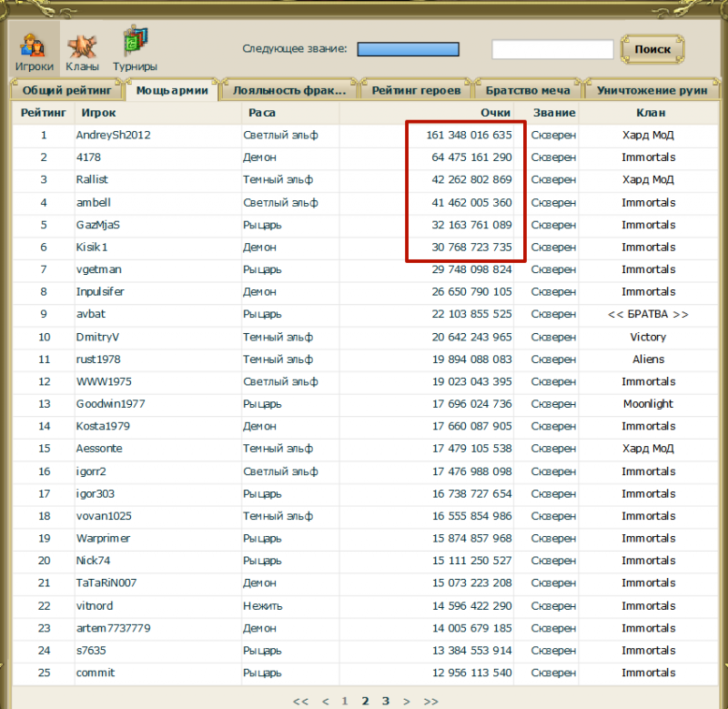Select player vovan1025
The height and width of the screenshot is (709, 728).
click(x=104, y=516)
